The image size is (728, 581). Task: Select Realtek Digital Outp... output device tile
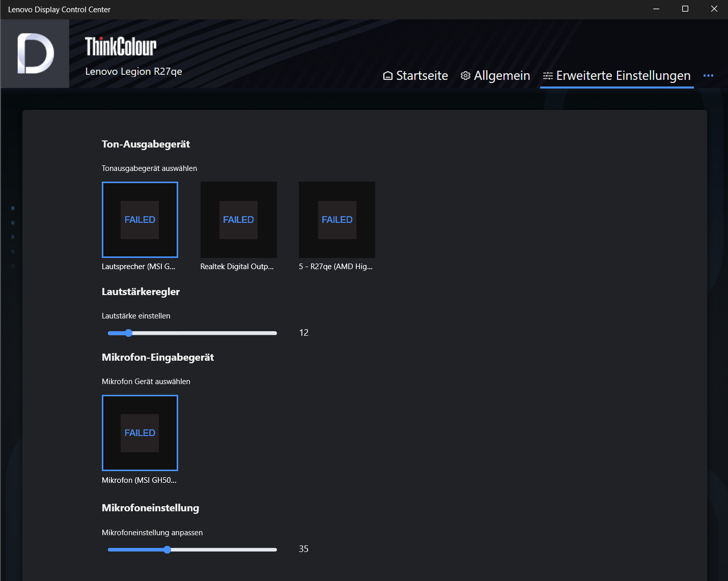(239, 220)
